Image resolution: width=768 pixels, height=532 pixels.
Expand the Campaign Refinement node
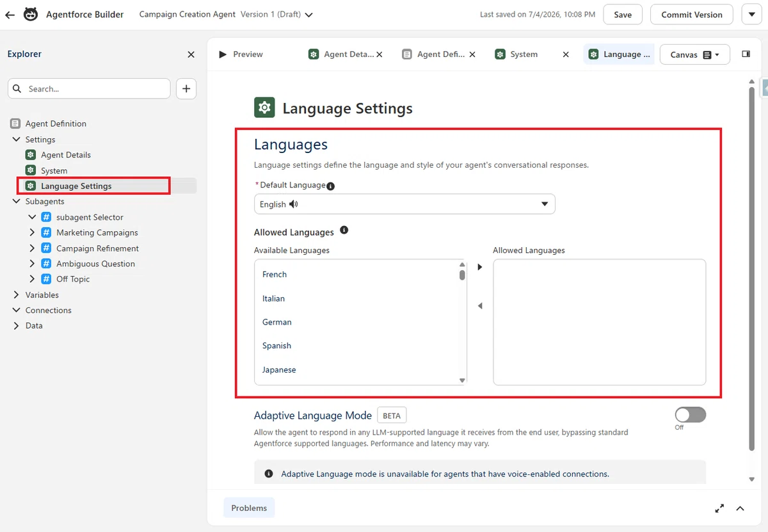pyautogui.click(x=32, y=248)
